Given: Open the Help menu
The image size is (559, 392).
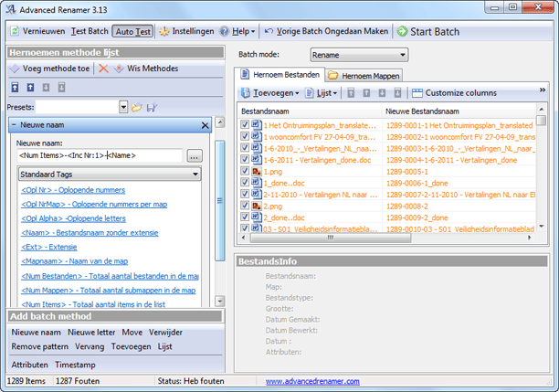Looking at the screenshot, I should [x=241, y=31].
